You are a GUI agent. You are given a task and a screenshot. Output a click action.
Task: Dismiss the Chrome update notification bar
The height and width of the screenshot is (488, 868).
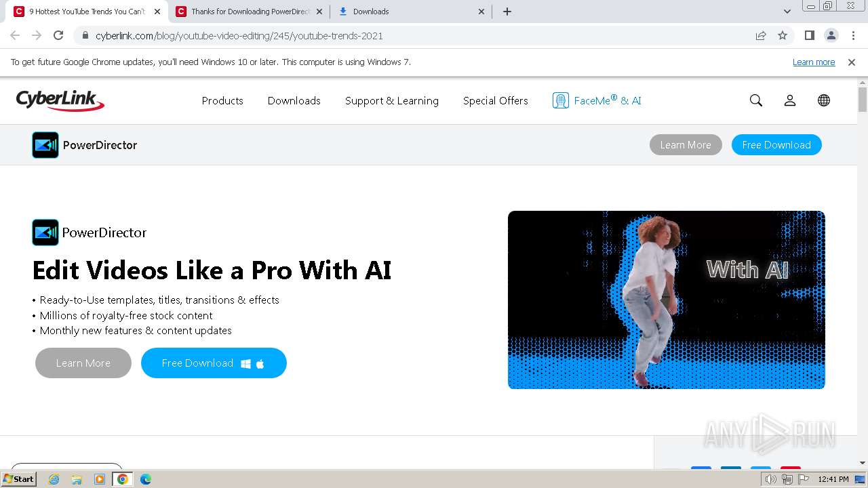[852, 62]
